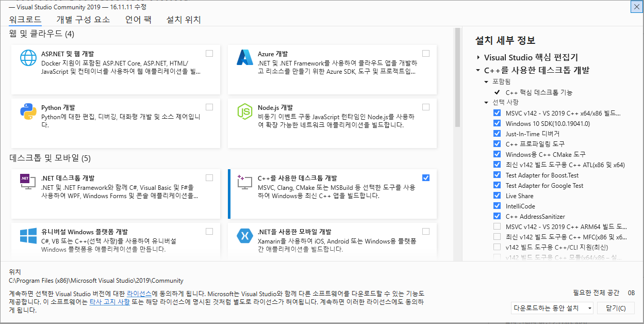Screen dimensions: 644x324
Task: Uncheck C++ 프로파일링 도구 option
Action: point(497,144)
